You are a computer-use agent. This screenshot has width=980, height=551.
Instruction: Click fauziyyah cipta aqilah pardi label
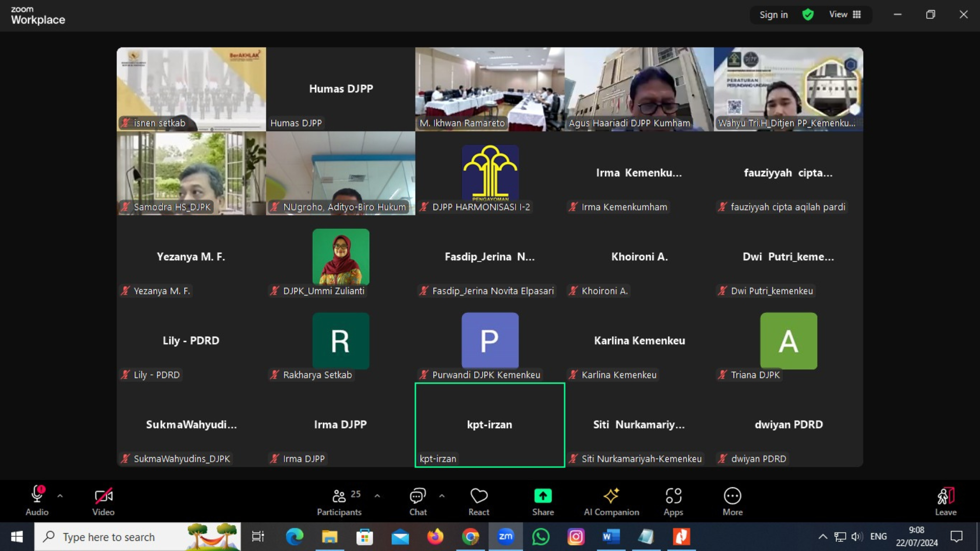[x=788, y=207]
